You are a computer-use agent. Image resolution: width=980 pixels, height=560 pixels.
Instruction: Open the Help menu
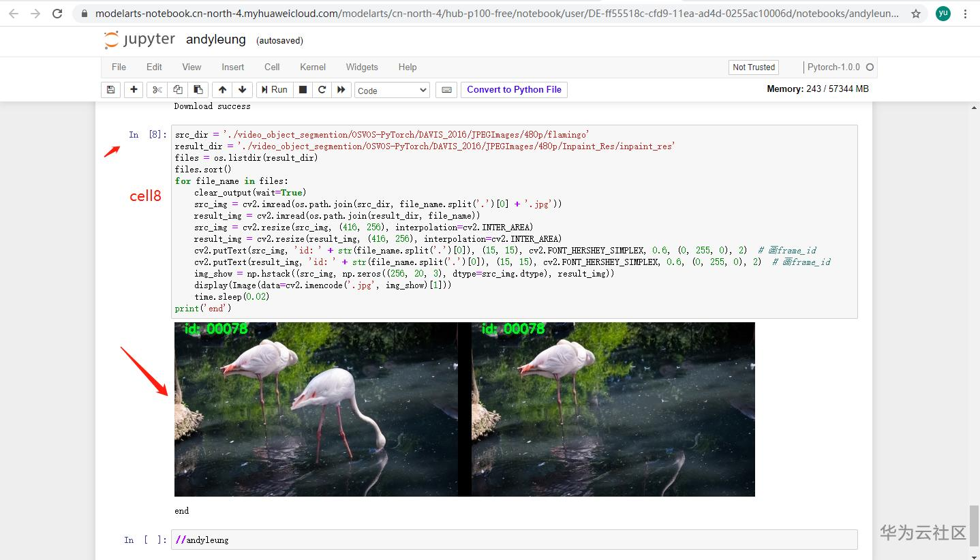[408, 67]
